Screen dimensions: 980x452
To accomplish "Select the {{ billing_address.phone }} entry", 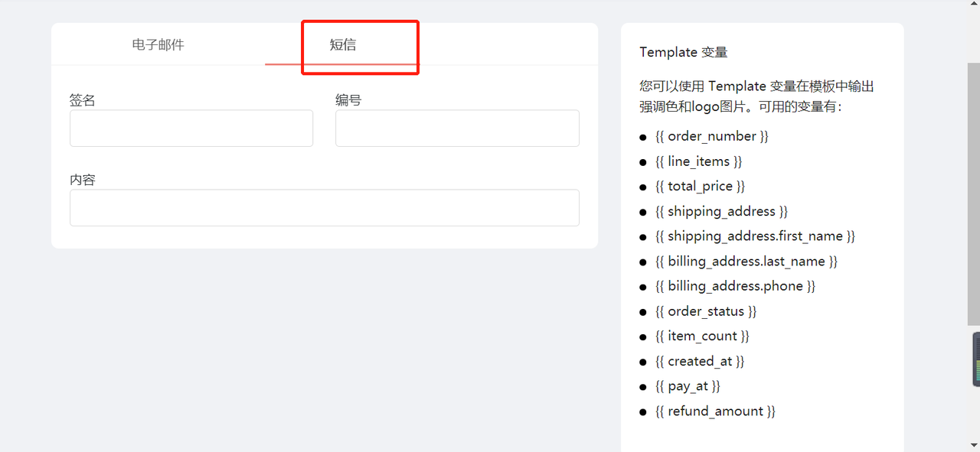I will tap(736, 286).
